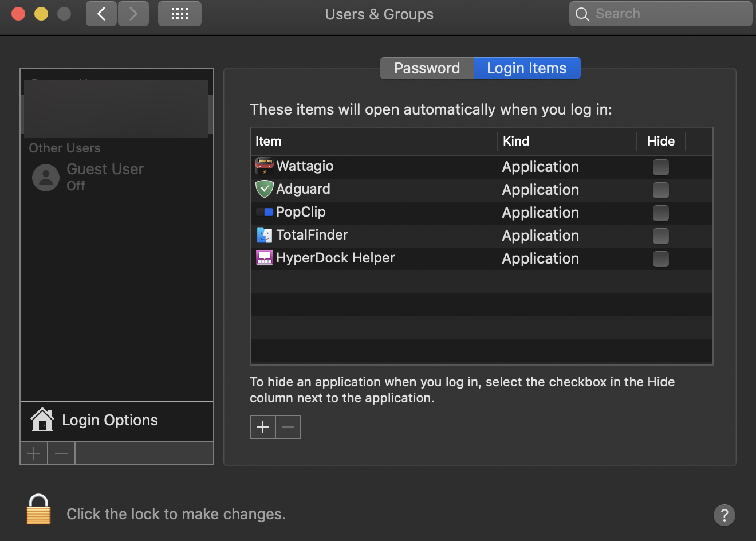Check the Hide box for PopClip
Viewport: 756px width, 541px height.
pyautogui.click(x=661, y=213)
